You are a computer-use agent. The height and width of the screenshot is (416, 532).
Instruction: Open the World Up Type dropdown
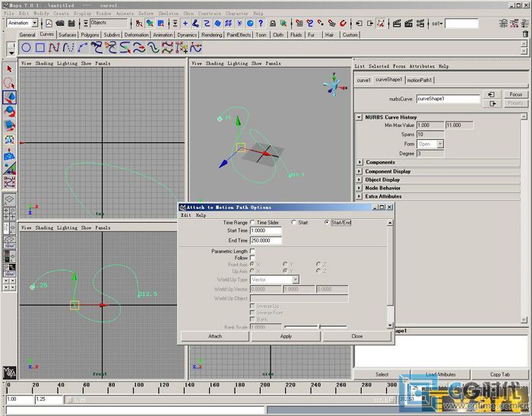point(275,279)
